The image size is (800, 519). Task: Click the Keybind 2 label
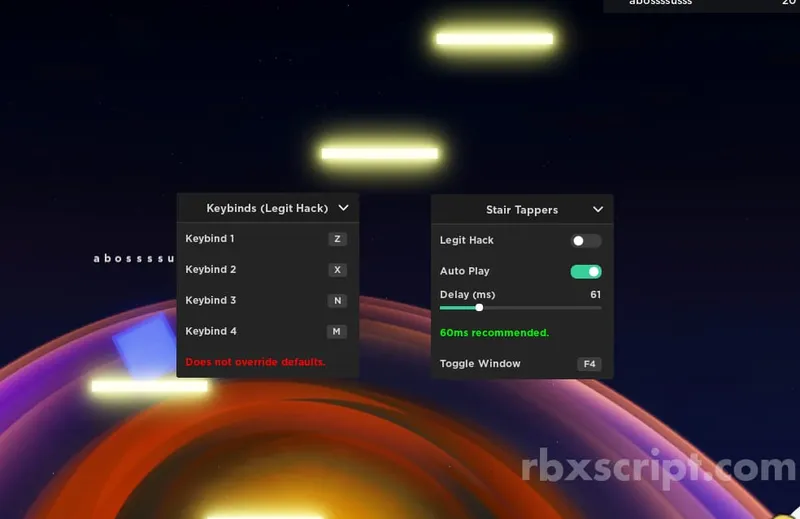tap(211, 269)
